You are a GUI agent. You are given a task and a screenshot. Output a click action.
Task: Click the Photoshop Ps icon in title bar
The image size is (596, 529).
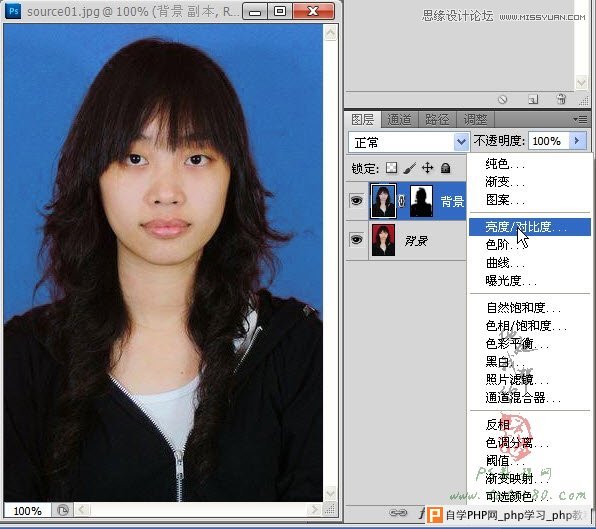[x=13, y=11]
